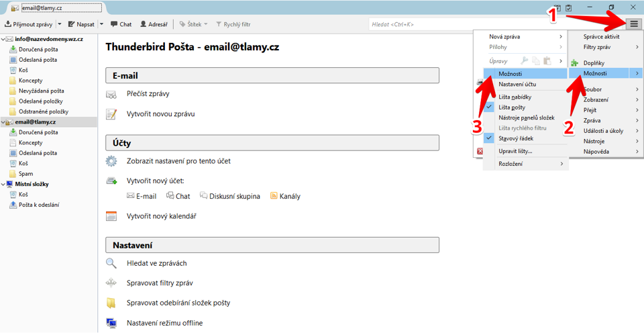Viewport: 644px width, 333px height.
Task: Create a new Kanály feed account
Action: click(286, 196)
